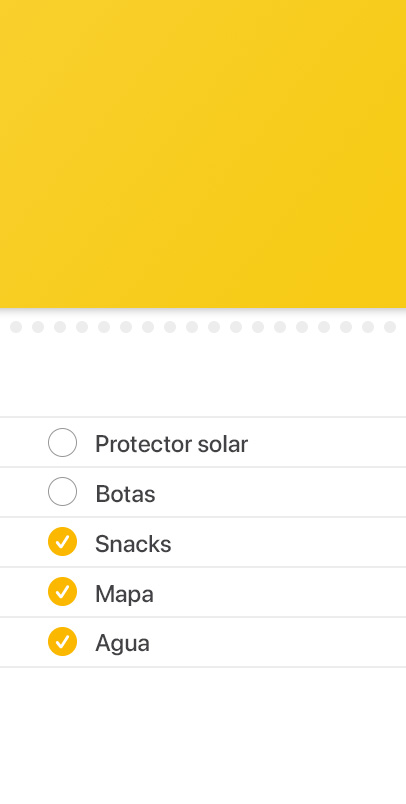Check off the Protector solar item
Image resolution: width=406 pixels, height=804 pixels.
[x=63, y=443]
